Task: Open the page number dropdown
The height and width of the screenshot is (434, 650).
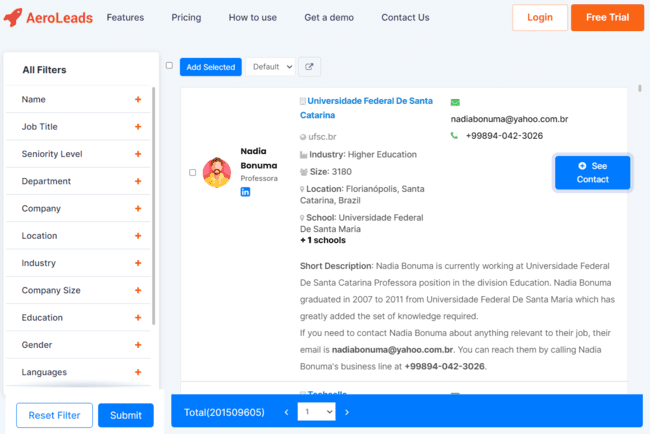Action: click(316, 412)
